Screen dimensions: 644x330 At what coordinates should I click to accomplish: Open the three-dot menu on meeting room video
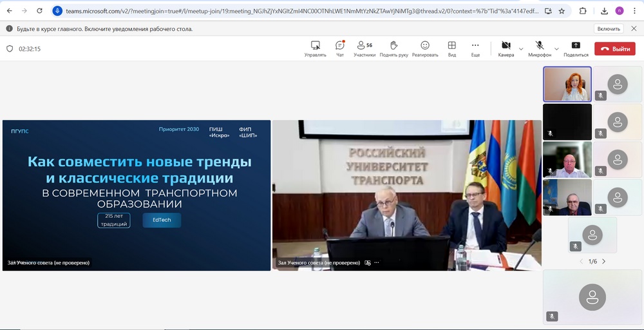tap(377, 262)
